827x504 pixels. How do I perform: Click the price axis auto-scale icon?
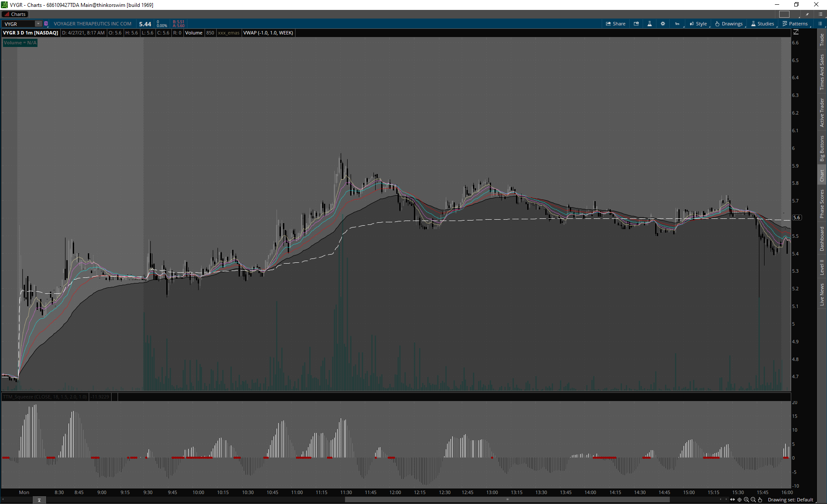coord(796,32)
